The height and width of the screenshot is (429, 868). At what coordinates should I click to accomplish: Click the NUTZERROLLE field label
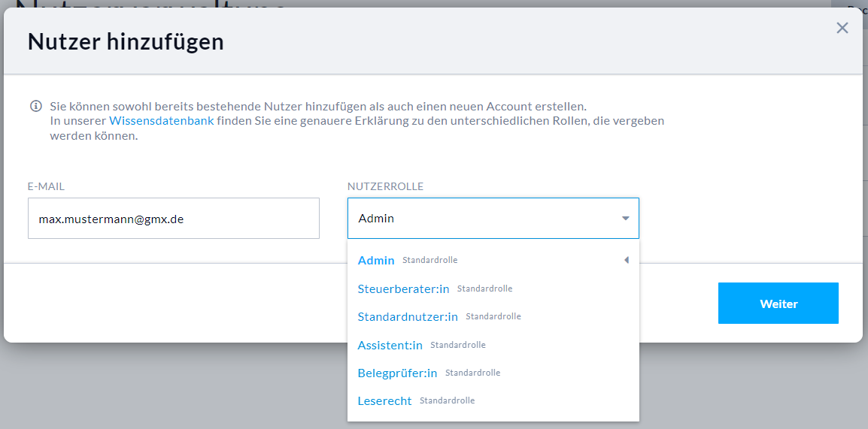click(x=385, y=186)
